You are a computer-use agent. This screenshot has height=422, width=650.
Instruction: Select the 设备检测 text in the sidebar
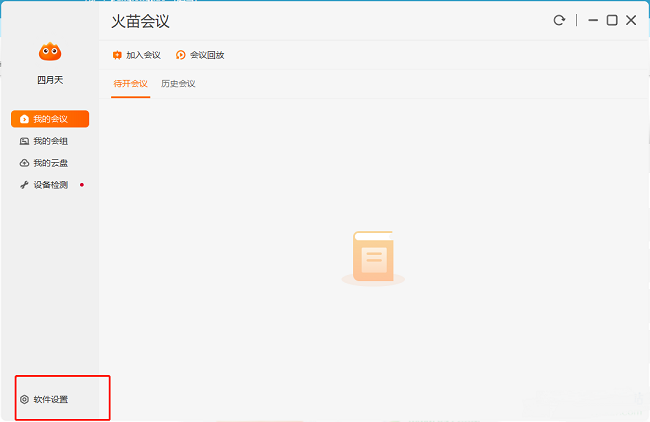tap(51, 185)
